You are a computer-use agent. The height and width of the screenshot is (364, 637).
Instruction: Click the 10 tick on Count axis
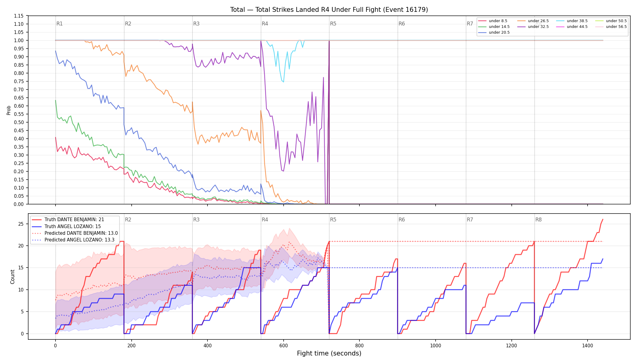[21, 290]
